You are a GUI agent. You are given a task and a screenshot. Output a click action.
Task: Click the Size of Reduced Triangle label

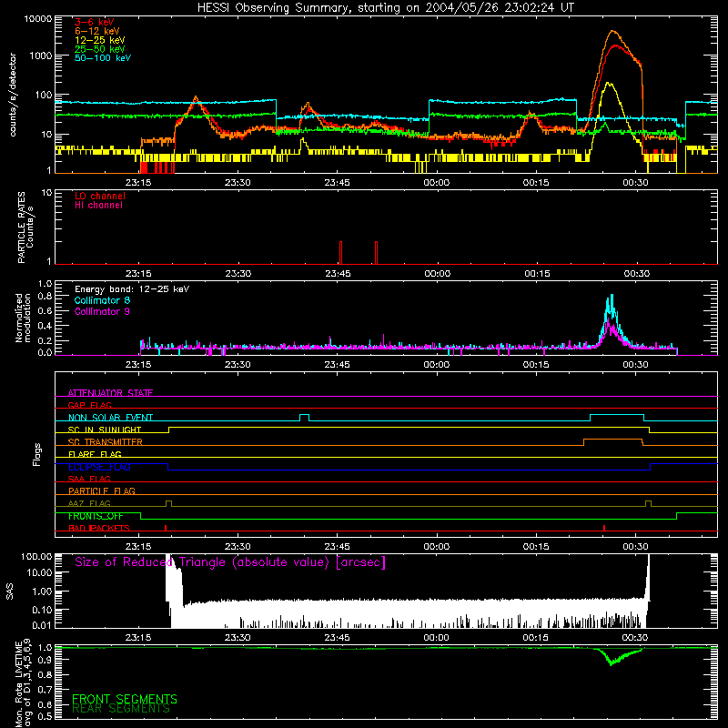click(x=230, y=562)
